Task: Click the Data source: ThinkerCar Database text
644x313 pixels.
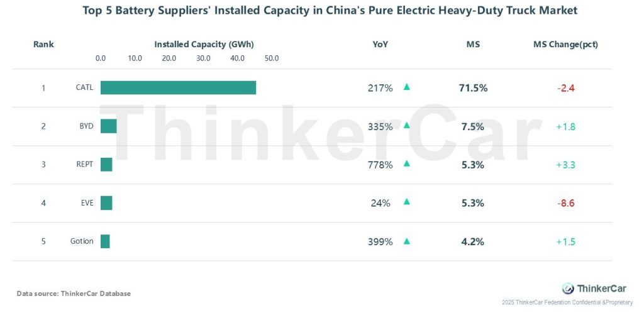Action: pos(74,294)
